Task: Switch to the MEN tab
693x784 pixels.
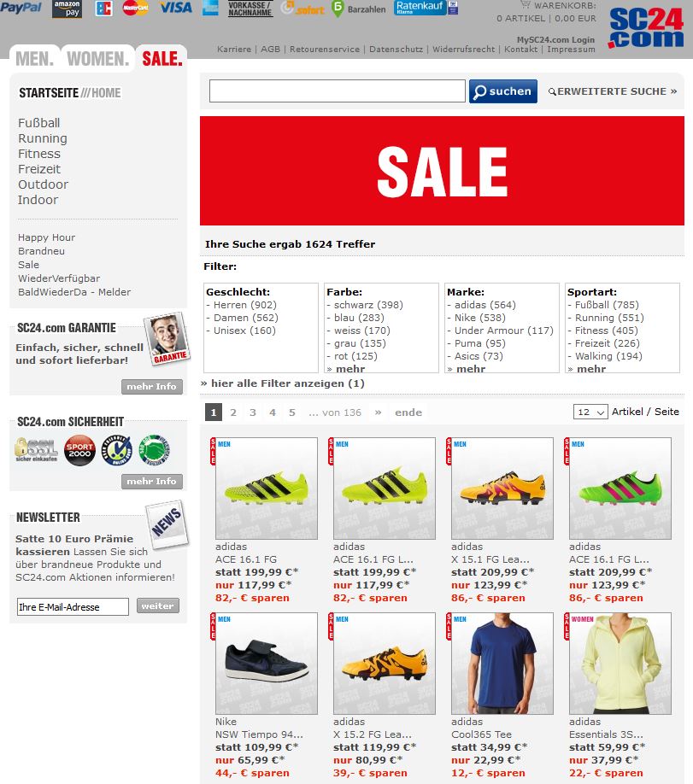Action: [x=35, y=59]
